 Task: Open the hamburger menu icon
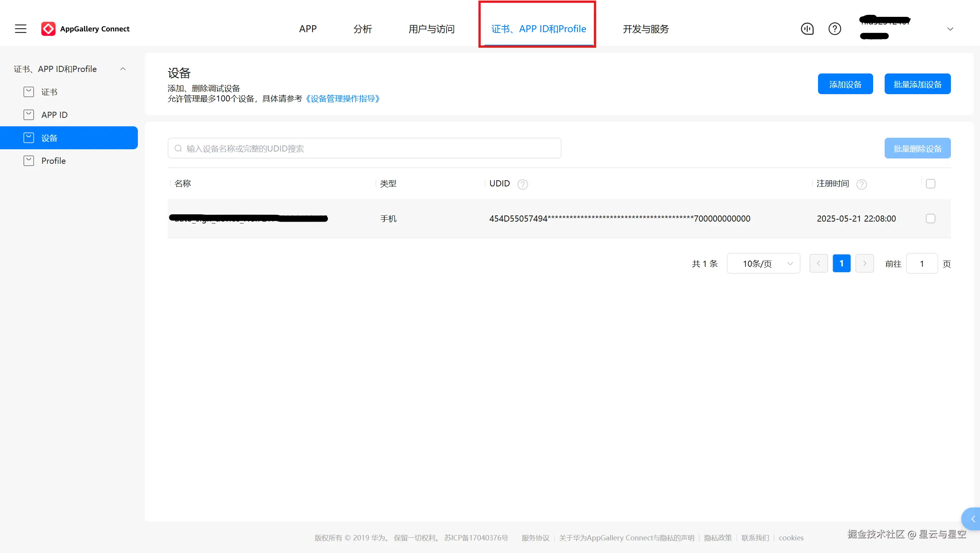pos(21,29)
